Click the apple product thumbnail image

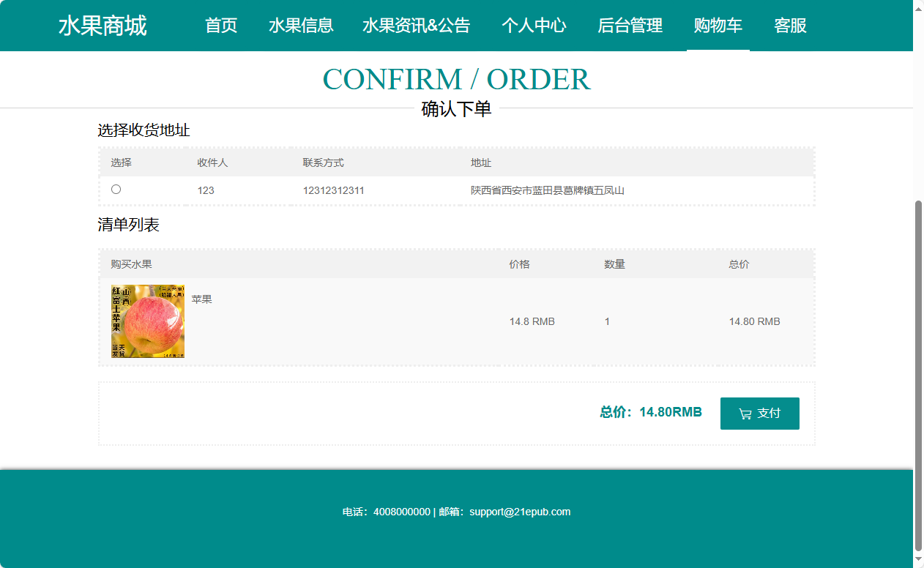pyautogui.click(x=147, y=321)
